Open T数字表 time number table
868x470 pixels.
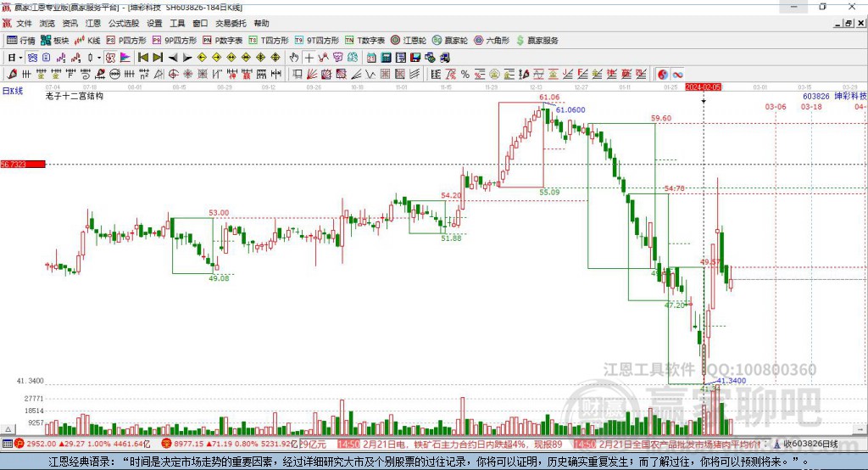pos(364,41)
